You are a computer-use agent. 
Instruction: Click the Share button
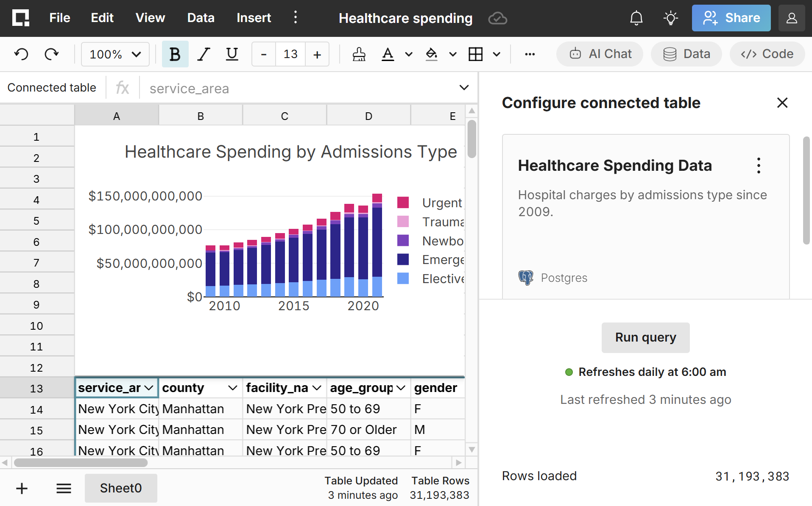pyautogui.click(x=731, y=18)
